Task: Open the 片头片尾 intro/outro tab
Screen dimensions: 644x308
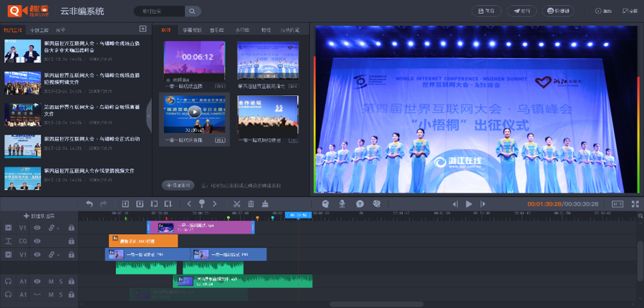Action: (x=289, y=30)
